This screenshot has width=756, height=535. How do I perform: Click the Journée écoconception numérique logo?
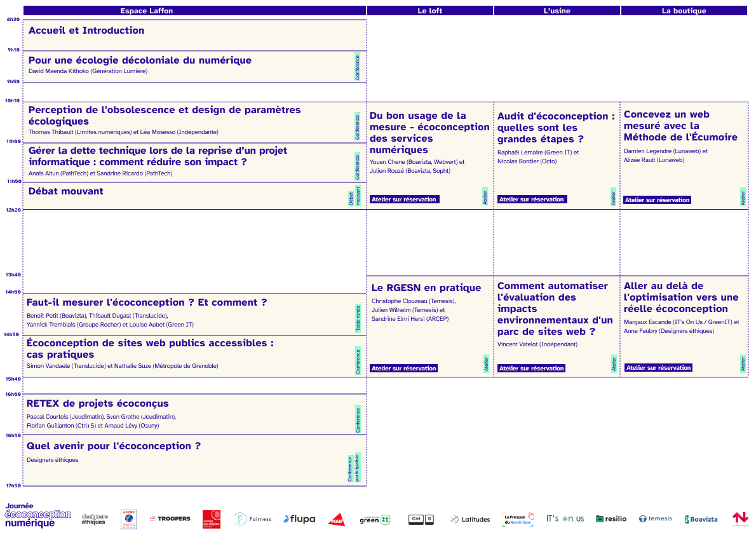[x=37, y=516]
